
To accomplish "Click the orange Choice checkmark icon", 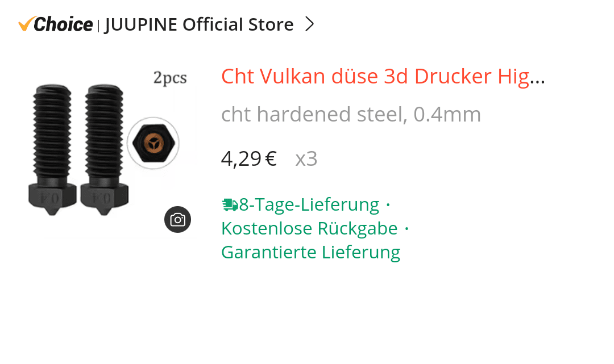I will [x=26, y=23].
